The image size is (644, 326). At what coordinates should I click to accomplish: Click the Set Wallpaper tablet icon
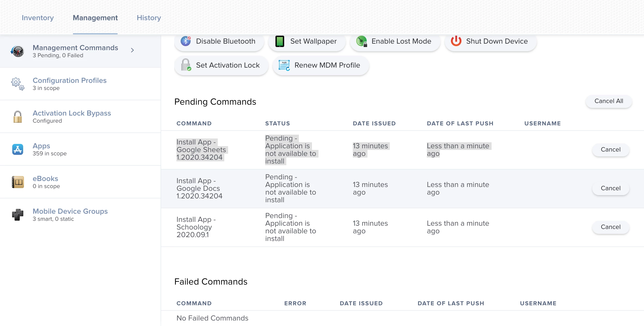[280, 41]
